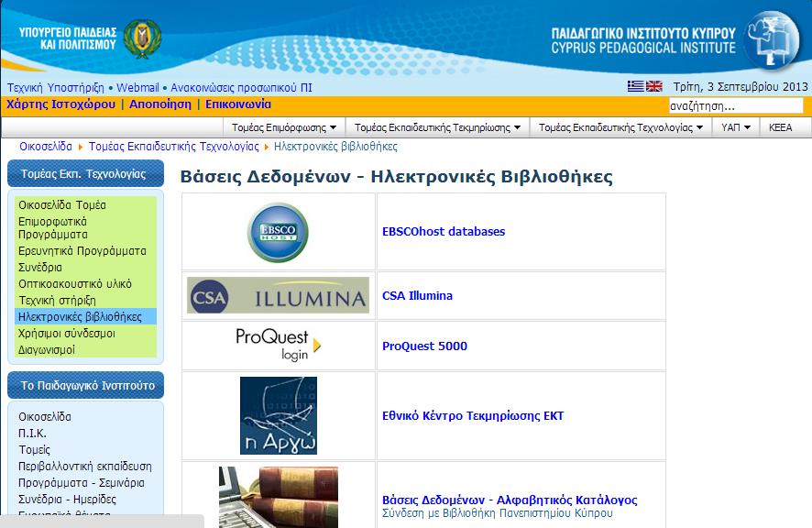Click the arrow before Ηλεκτρονικές βιβλιοθήκες in breadcrumb
Image resolution: width=812 pixels, height=528 pixels.
coord(266,148)
